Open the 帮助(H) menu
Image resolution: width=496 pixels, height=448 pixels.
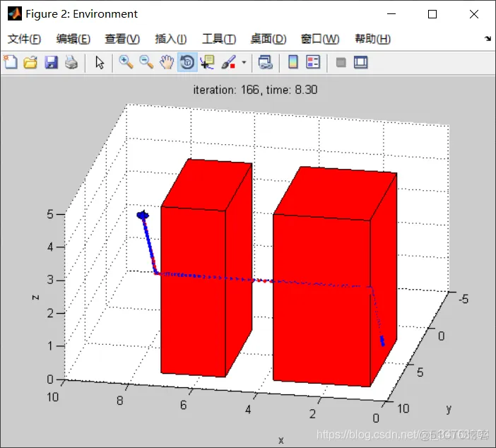[373, 39]
